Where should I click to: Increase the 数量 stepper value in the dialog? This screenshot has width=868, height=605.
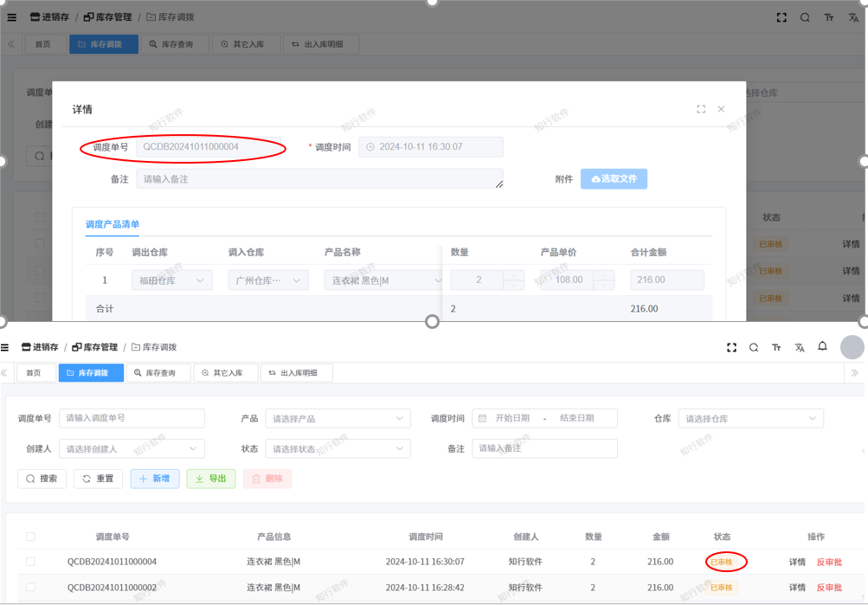pos(513,275)
